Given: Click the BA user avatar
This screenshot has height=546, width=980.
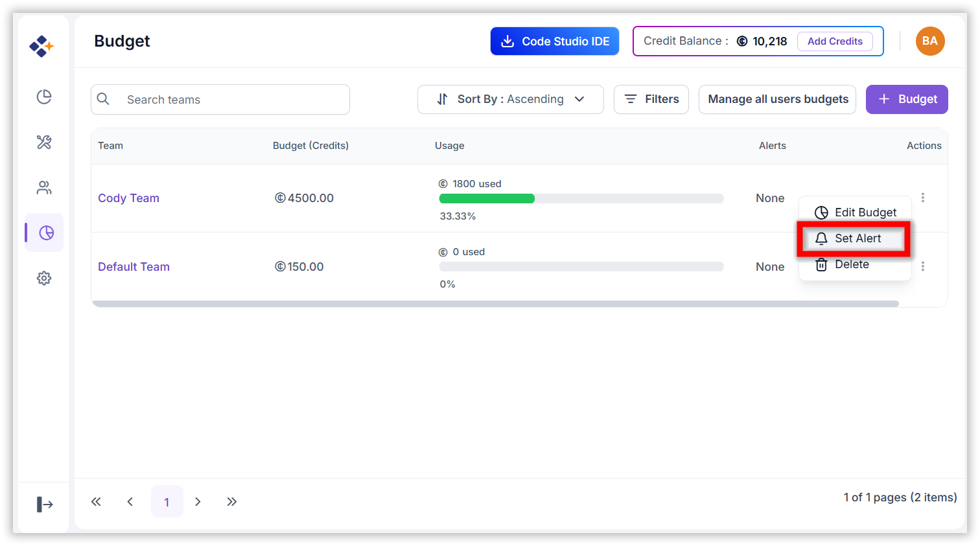Looking at the screenshot, I should (930, 41).
